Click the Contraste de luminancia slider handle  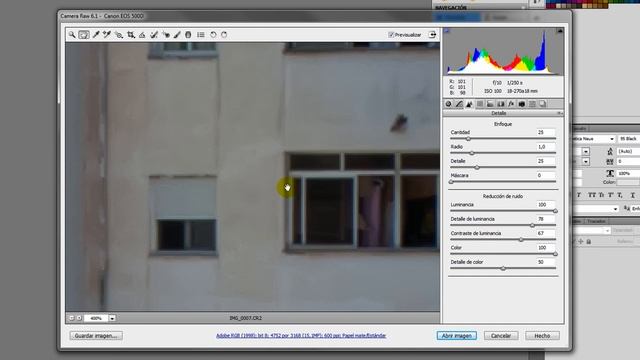click(521, 240)
